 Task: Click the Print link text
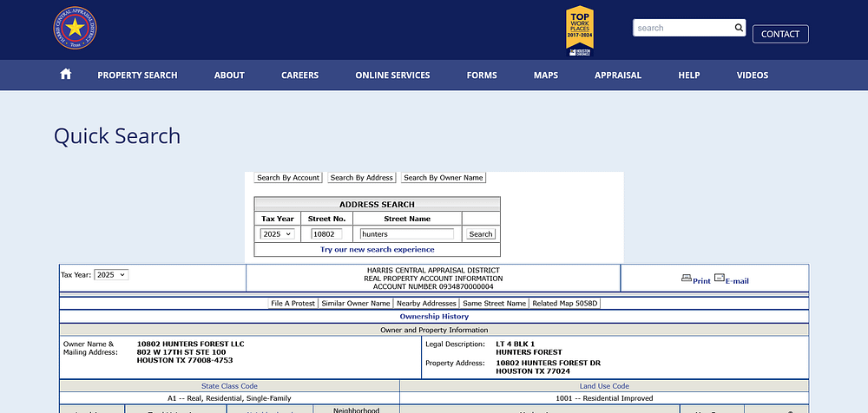(x=701, y=281)
